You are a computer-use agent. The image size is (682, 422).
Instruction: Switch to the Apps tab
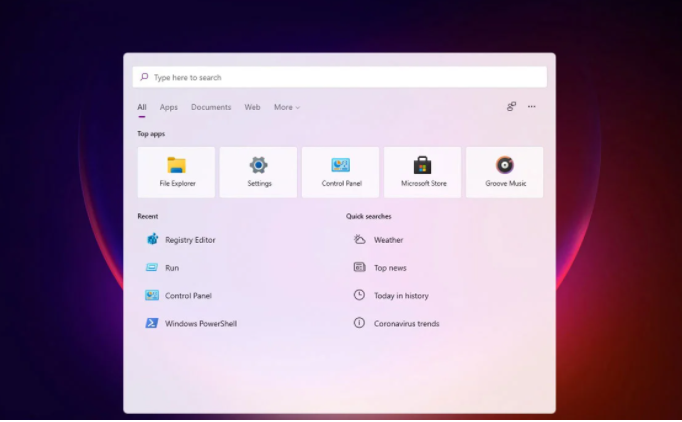tap(169, 107)
